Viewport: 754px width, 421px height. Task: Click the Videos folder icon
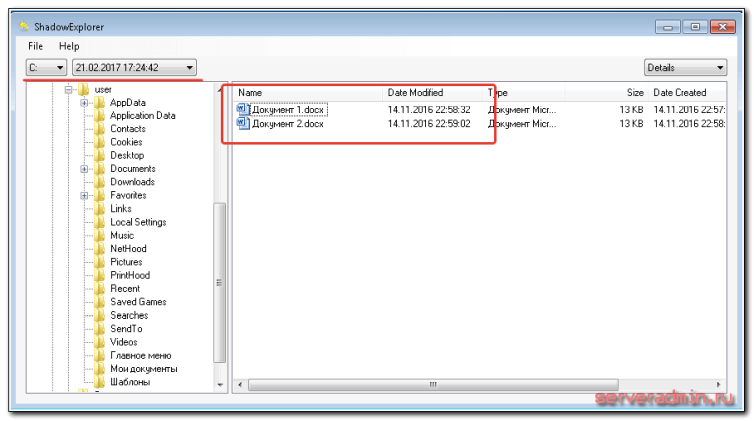pyautogui.click(x=100, y=342)
